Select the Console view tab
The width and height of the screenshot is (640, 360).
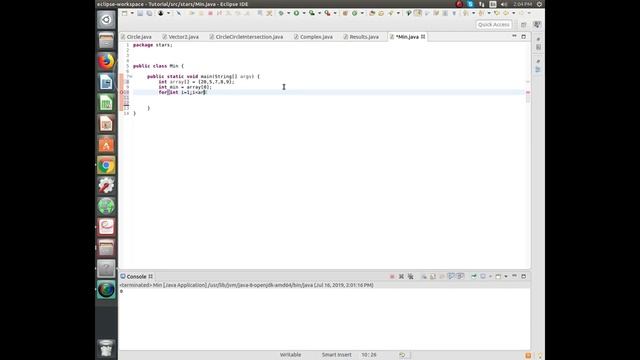pyautogui.click(x=136, y=276)
